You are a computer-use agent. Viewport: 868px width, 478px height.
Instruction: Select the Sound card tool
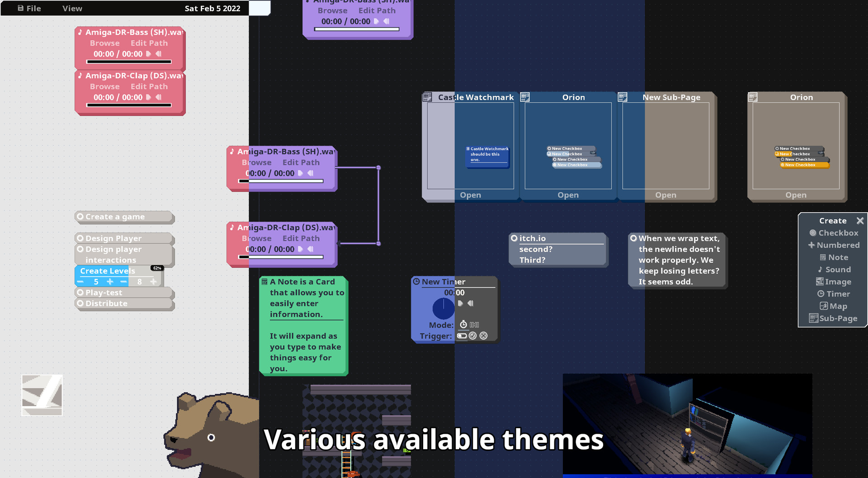tap(835, 269)
